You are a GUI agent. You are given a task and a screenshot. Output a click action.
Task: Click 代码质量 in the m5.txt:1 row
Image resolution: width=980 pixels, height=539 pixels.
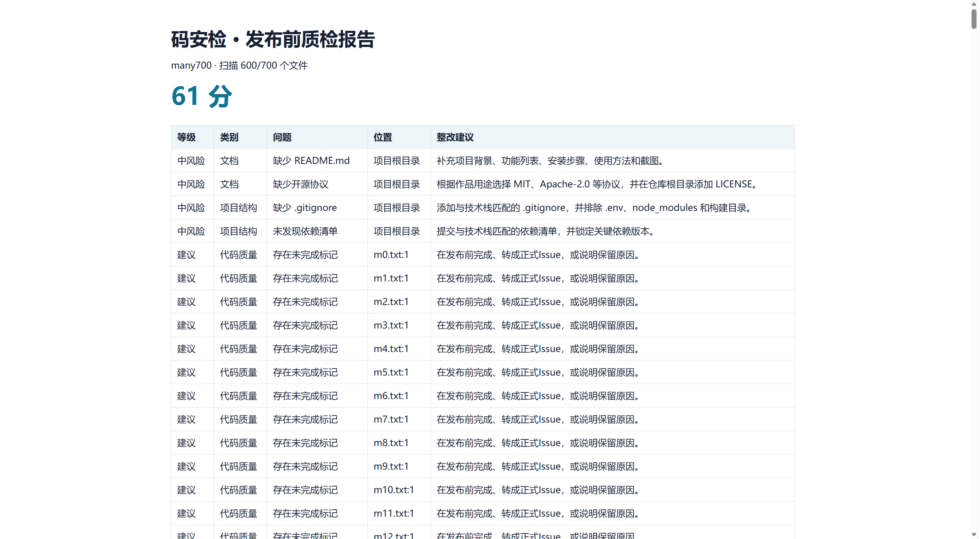238,372
